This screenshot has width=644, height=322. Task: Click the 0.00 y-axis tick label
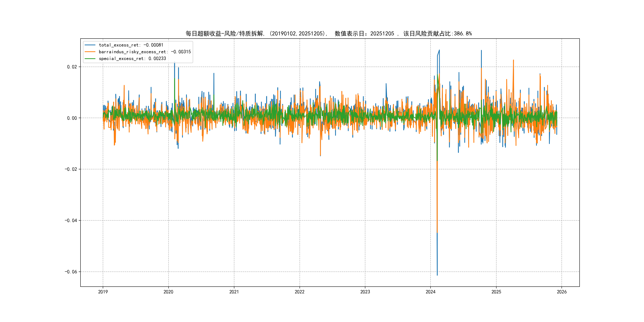coord(72,118)
